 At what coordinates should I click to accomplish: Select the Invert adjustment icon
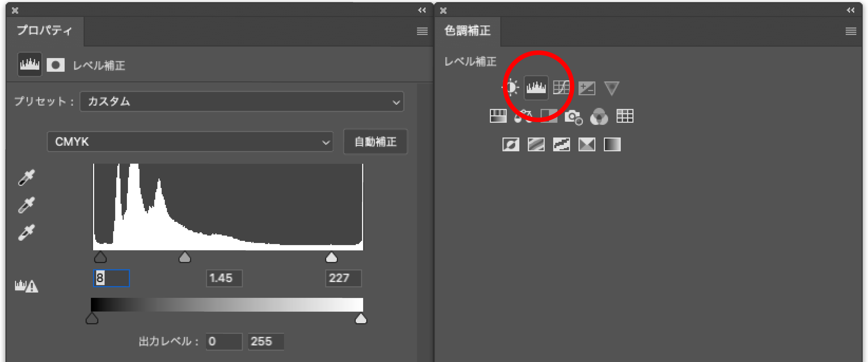pyautogui.click(x=511, y=144)
